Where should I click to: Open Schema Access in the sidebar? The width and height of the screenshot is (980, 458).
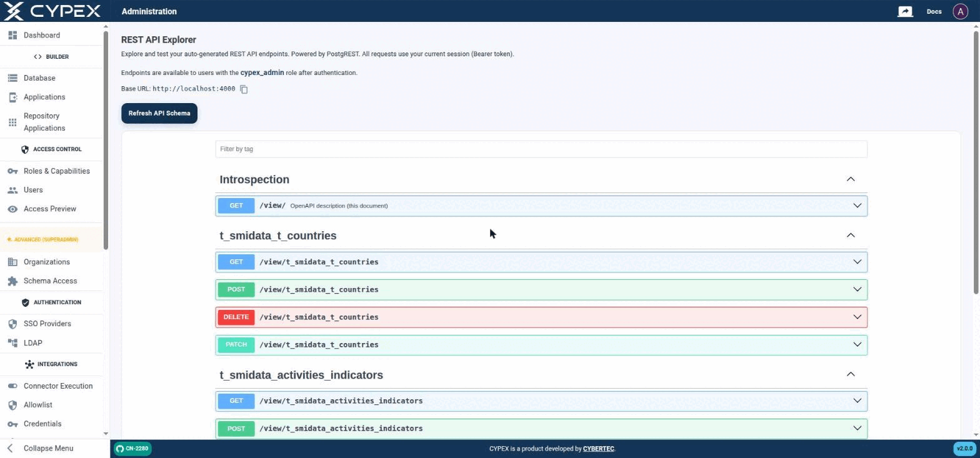(50, 281)
